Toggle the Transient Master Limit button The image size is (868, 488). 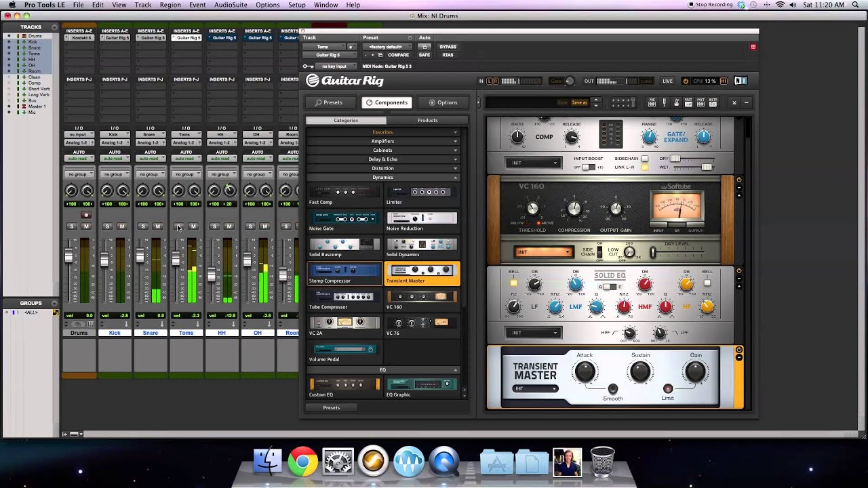[668, 389]
